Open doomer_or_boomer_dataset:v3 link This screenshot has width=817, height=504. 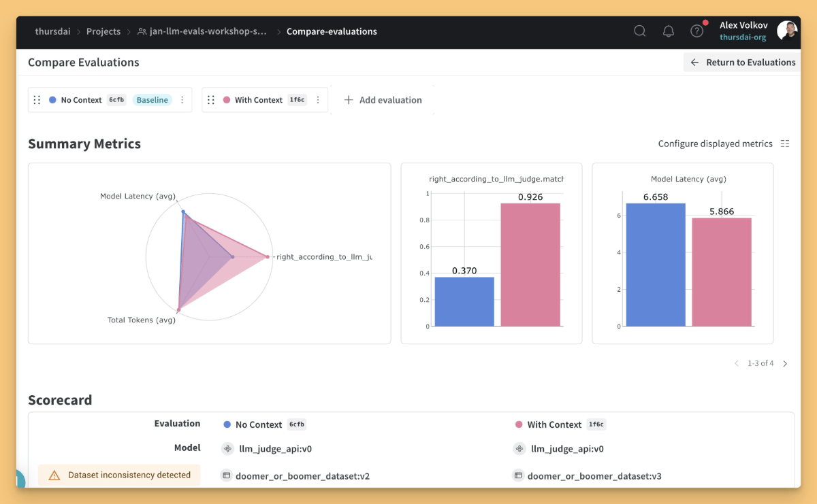[594, 476]
